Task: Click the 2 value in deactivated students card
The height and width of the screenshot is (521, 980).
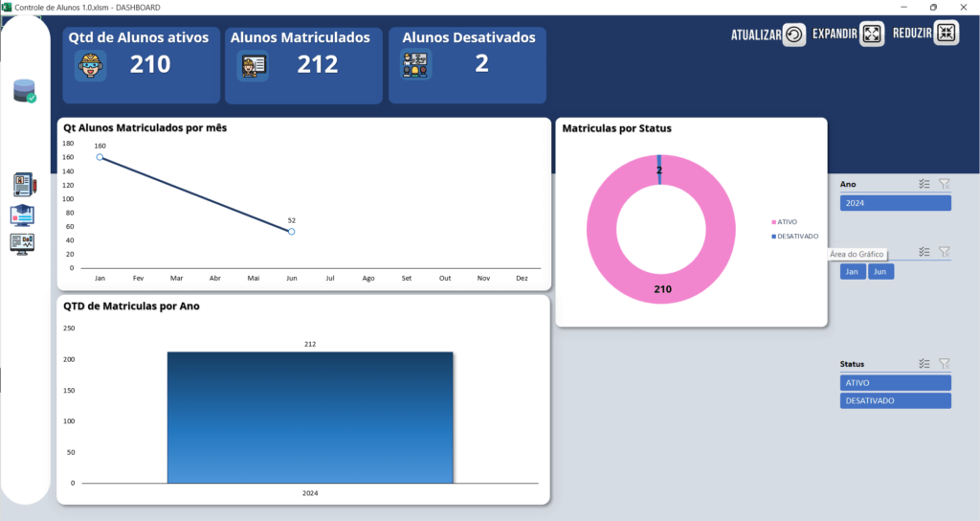Action: 481,63
